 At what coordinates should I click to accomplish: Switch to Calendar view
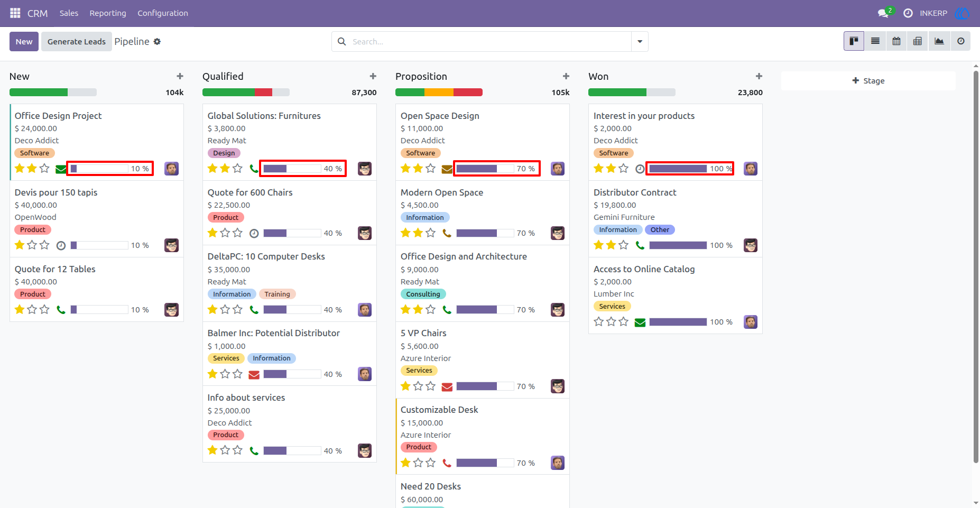(896, 41)
